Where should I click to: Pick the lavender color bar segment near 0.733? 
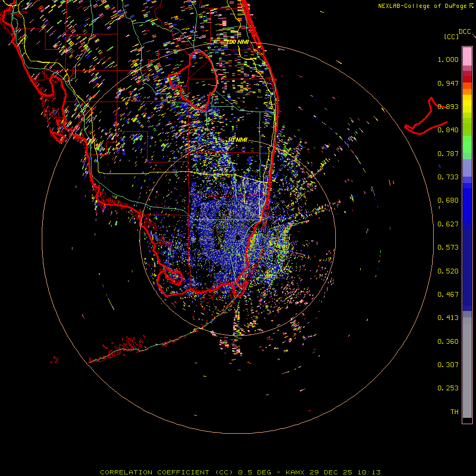467,168
